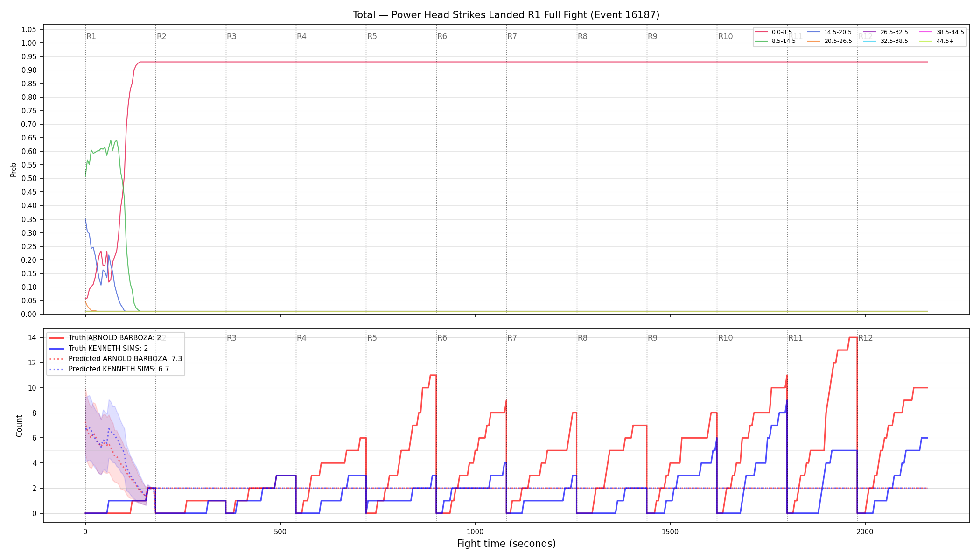Pick the cyan line swatch beside 32.5-38.5
This screenshot has width=980, height=560.
tap(869, 41)
